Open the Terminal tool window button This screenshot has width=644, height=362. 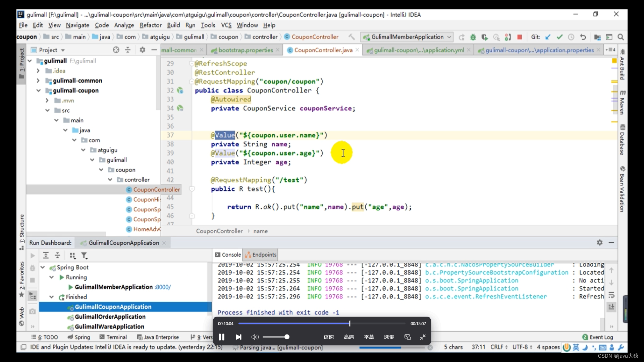[x=113, y=337]
